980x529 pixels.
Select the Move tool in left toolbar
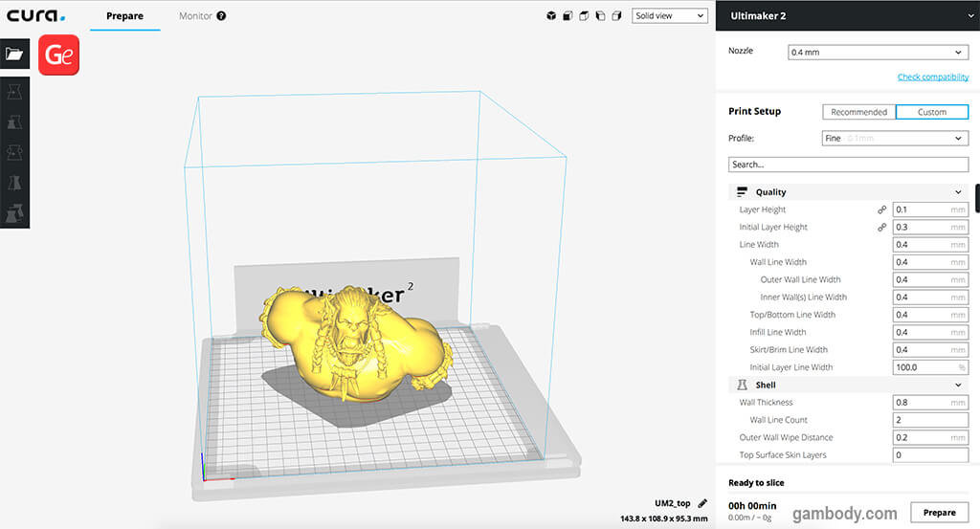pyautogui.click(x=14, y=91)
